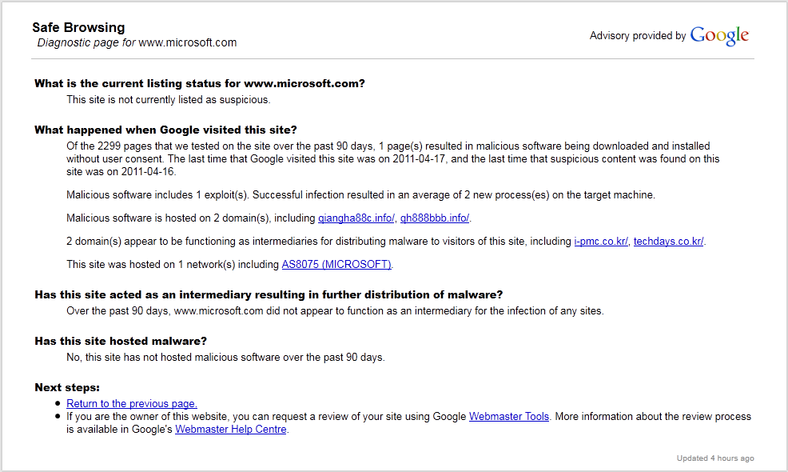Screen dimensions: 788x472
Task: Open the AS8075 (MICROSOFT) network link
Action: (336, 264)
